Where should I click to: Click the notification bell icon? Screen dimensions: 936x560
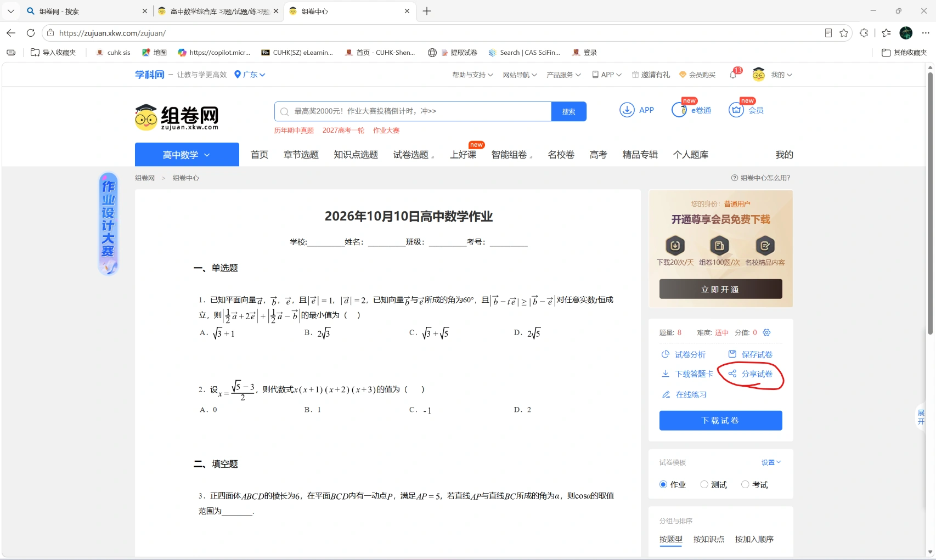coord(733,75)
